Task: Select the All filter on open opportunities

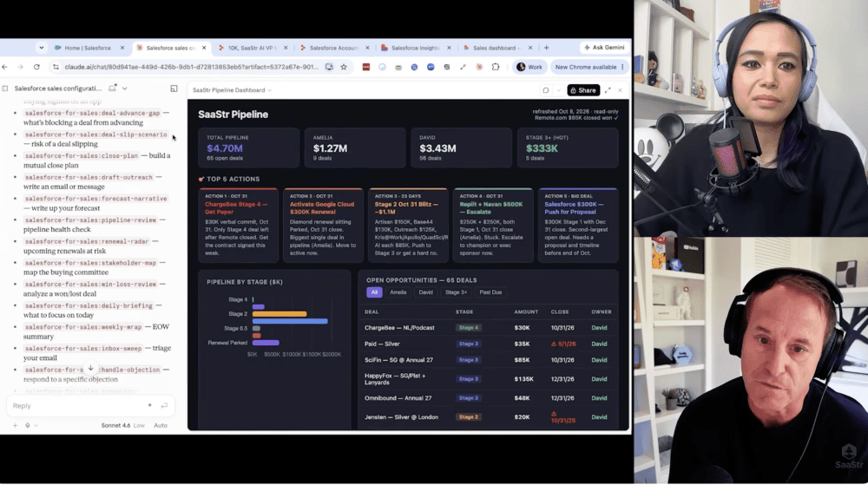Action: pos(374,292)
